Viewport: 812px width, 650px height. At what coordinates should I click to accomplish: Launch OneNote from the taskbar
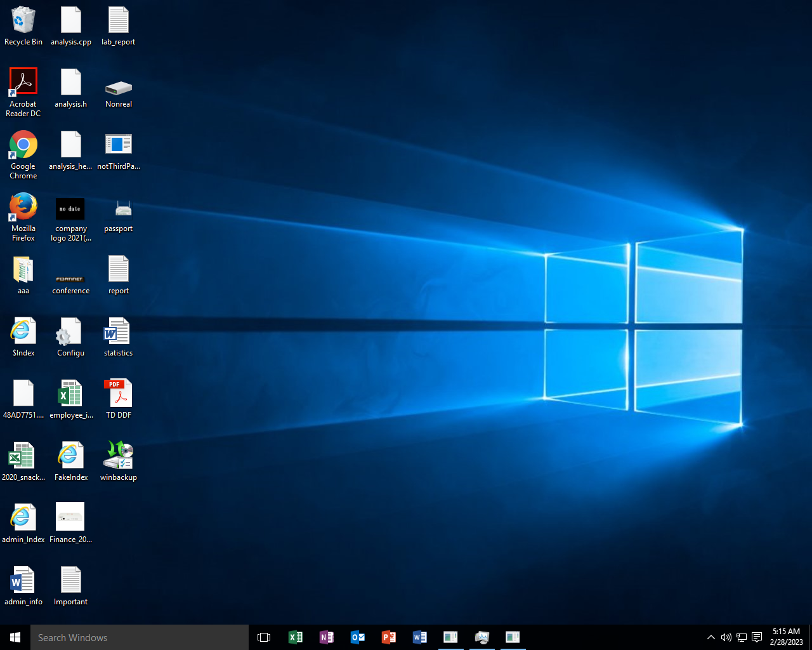pyautogui.click(x=327, y=637)
